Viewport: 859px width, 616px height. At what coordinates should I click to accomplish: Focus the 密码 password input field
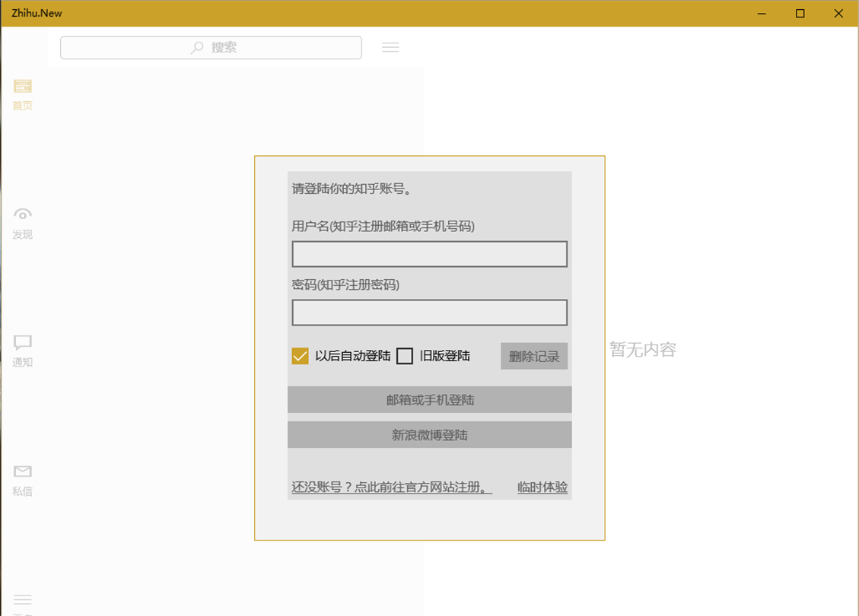pyautogui.click(x=429, y=313)
